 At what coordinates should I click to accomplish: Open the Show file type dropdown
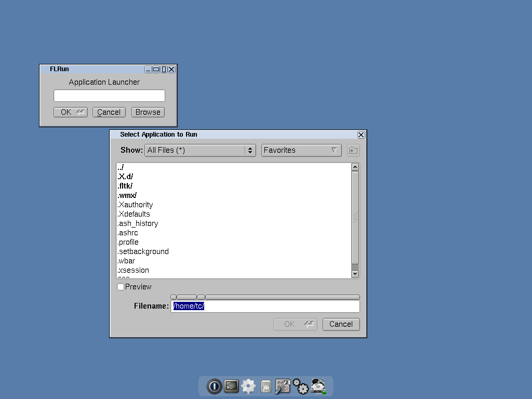point(200,150)
